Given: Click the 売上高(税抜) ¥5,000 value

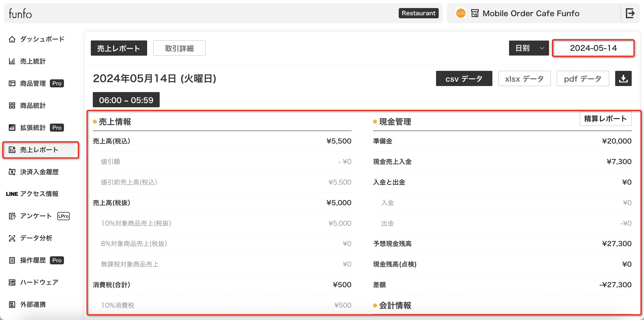Looking at the screenshot, I should coord(339,203).
